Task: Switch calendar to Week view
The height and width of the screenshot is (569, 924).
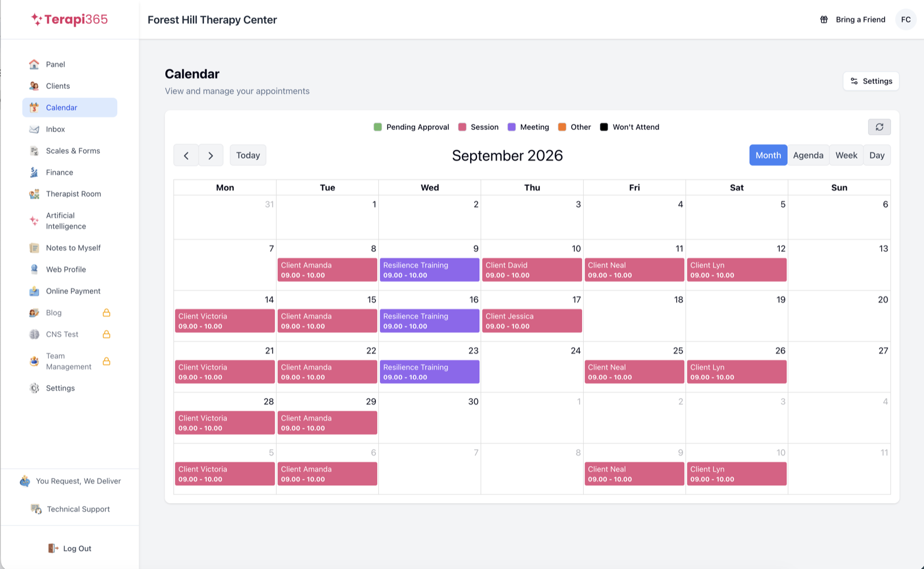Action: 846,155
